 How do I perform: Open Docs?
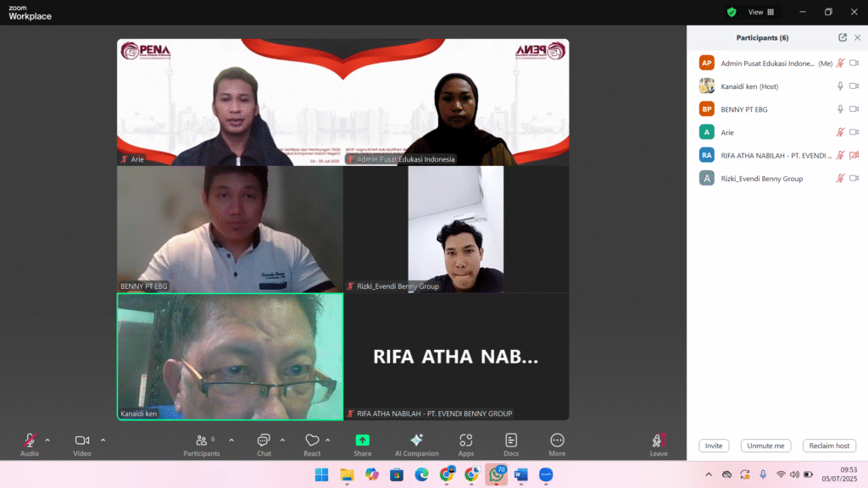511,444
